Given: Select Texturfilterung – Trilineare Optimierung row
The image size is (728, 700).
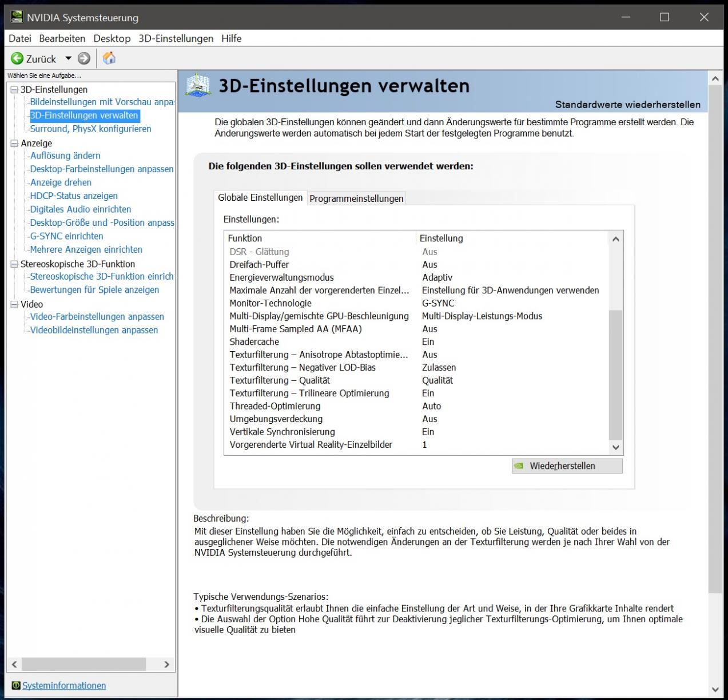Looking at the screenshot, I should (x=416, y=393).
